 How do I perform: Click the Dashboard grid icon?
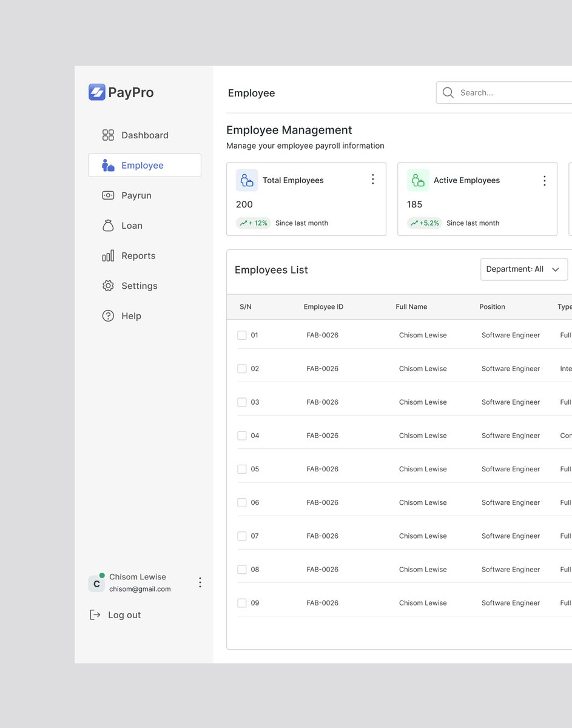[108, 135]
